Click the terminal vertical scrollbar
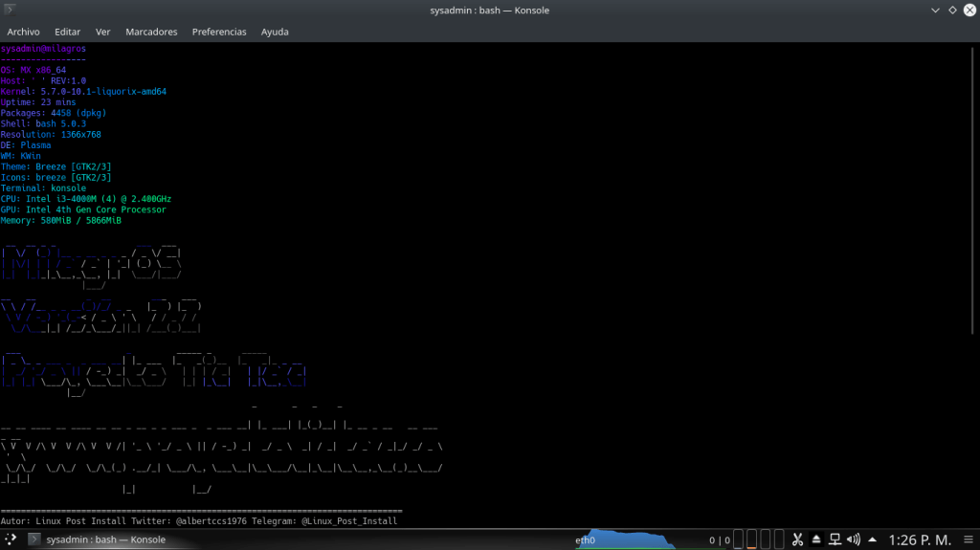This screenshot has height=550, width=980. [x=975, y=191]
